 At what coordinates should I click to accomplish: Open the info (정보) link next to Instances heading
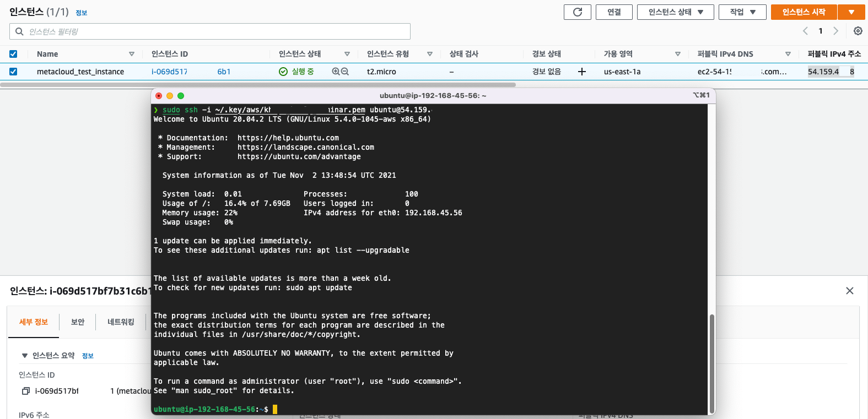tap(82, 13)
